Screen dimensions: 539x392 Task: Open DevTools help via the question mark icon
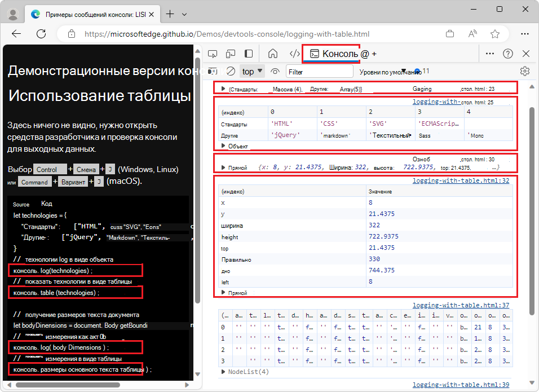tap(508, 53)
